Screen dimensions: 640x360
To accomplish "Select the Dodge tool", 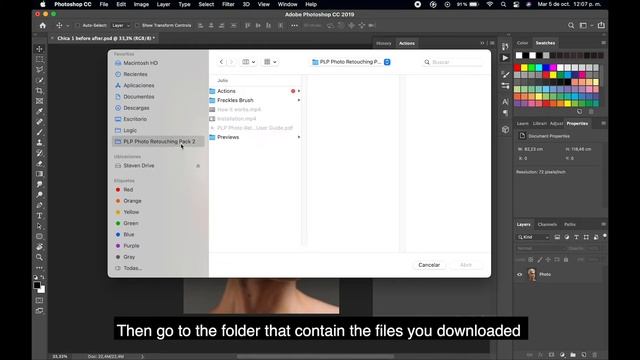I will pyautogui.click(x=40, y=195).
